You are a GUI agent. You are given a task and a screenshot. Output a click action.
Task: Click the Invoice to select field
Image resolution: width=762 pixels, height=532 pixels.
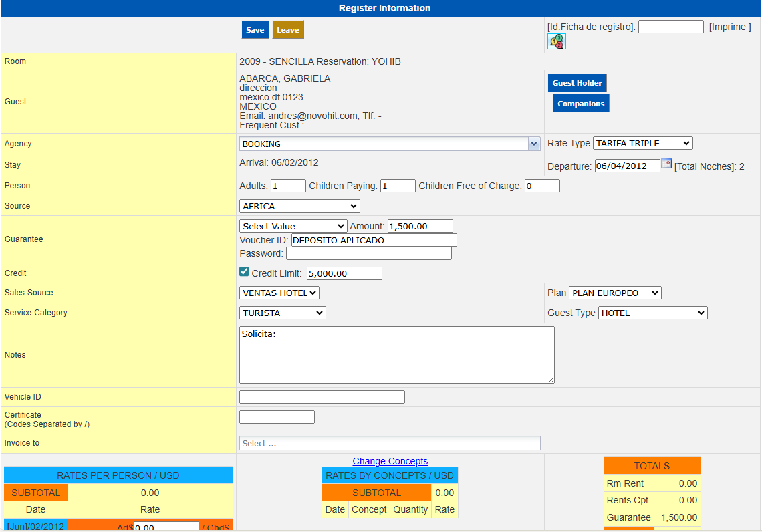(390, 443)
